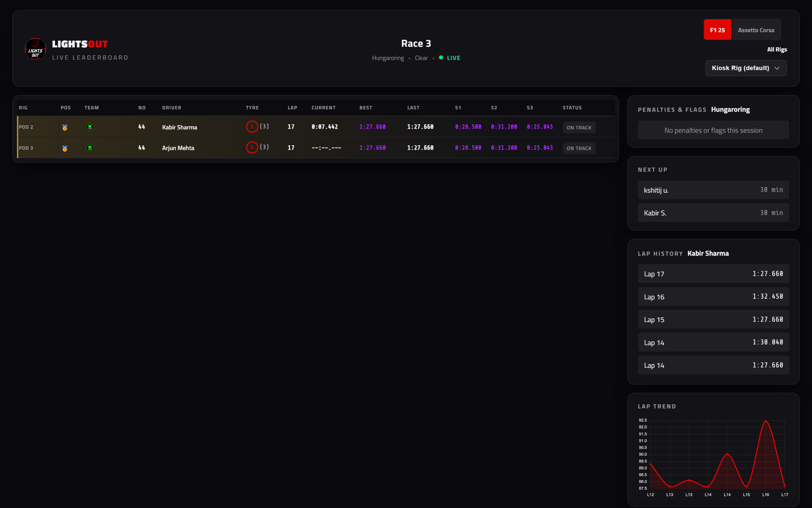Click the L17 point on lap trend chart

coord(785,486)
